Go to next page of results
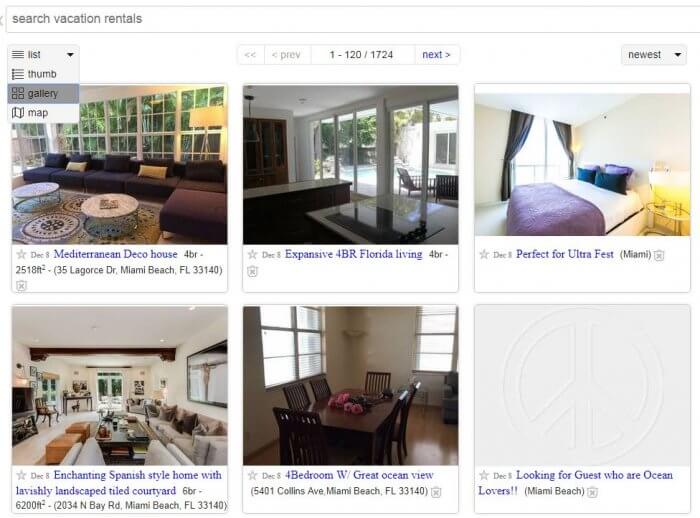Image resolution: width=700 pixels, height=518 pixels. (x=437, y=54)
